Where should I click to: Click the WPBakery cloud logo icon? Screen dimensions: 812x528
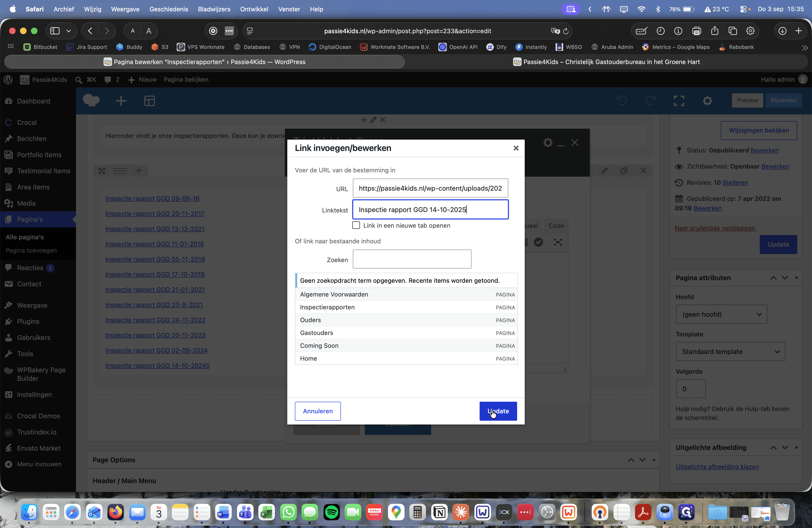click(x=91, y=101)
